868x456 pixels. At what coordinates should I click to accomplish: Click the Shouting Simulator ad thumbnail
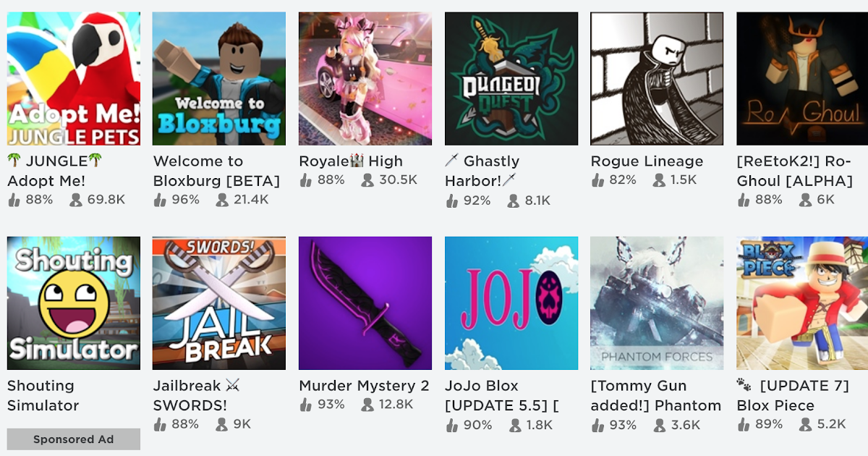(x=74, y=303)
